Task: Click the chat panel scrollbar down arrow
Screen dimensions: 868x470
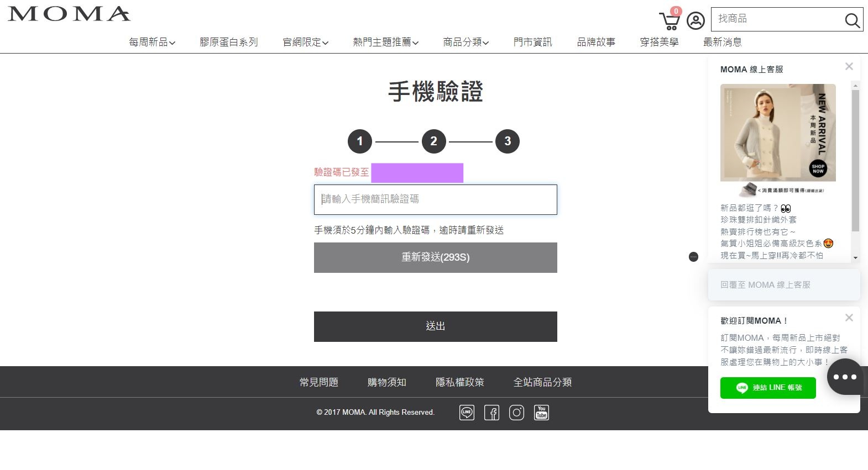Action: [x=855, y=258]
